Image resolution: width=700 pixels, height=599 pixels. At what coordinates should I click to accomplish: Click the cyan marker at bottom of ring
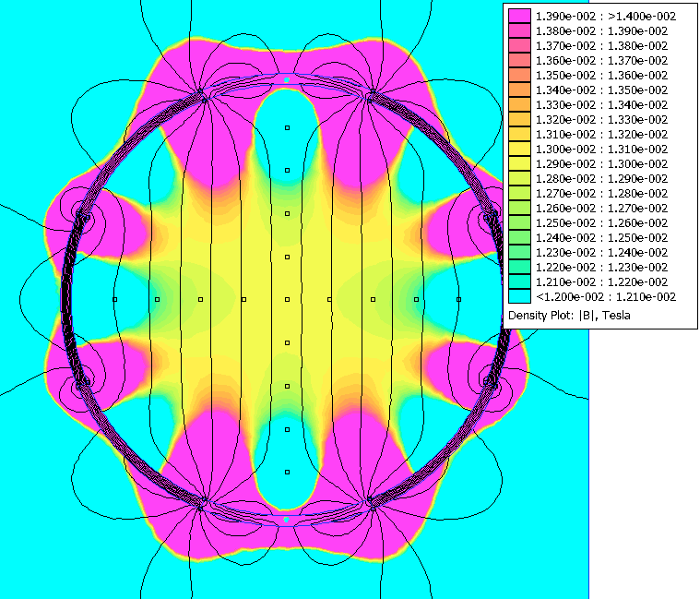287,519
